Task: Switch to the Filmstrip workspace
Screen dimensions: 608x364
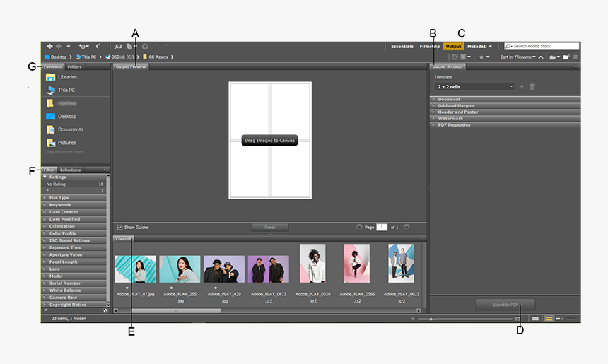Action: pos(430,47)
